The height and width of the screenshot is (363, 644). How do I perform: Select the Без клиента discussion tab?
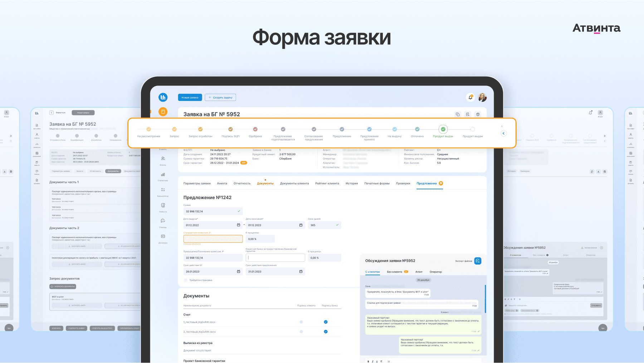coord(394,272)
